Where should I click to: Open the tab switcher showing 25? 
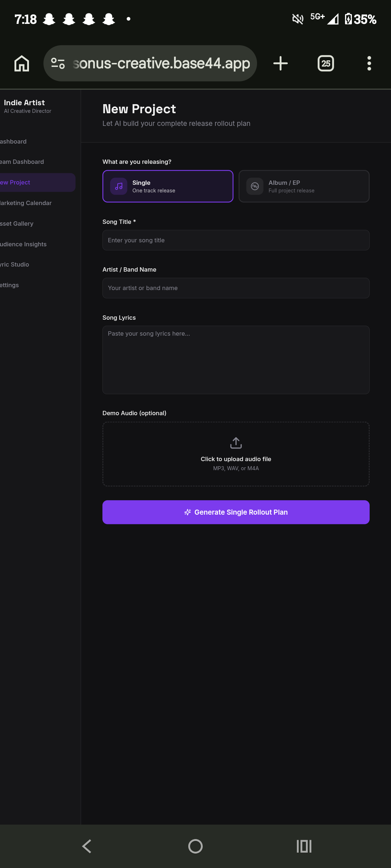pyautogui.click(x=326, y=63)
